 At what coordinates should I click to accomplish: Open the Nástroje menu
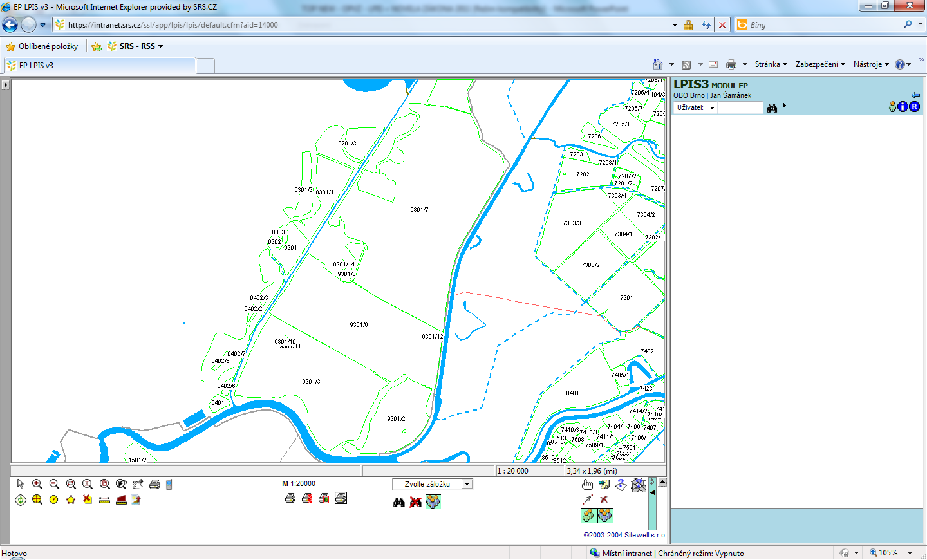pyautogui.click(x=871, y=64)
